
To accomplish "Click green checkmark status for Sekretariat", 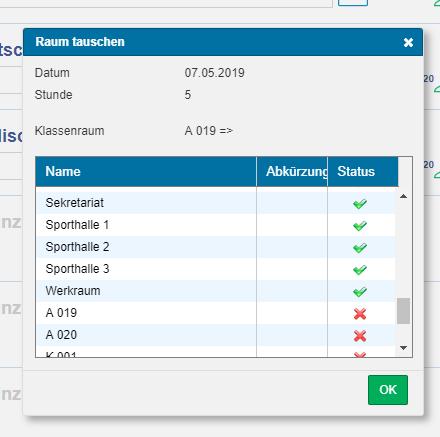I will [x=360, y=203].
